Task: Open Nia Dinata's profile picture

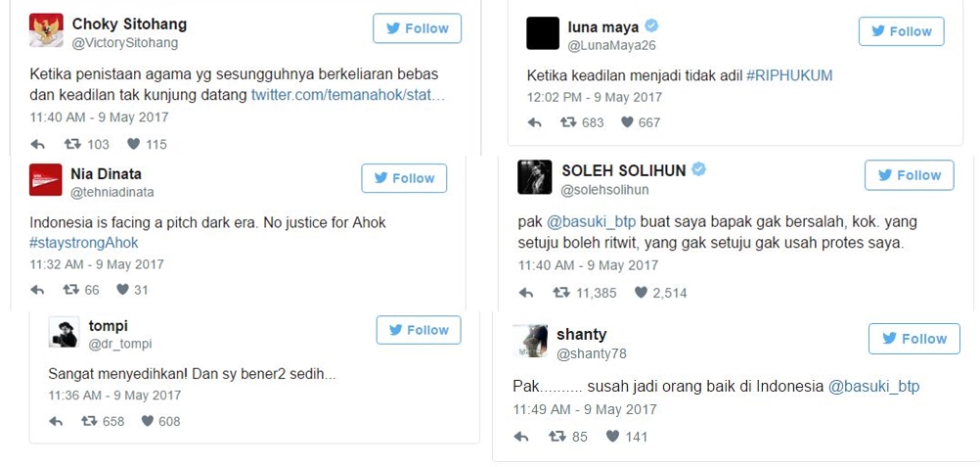Action: [46, 180]
